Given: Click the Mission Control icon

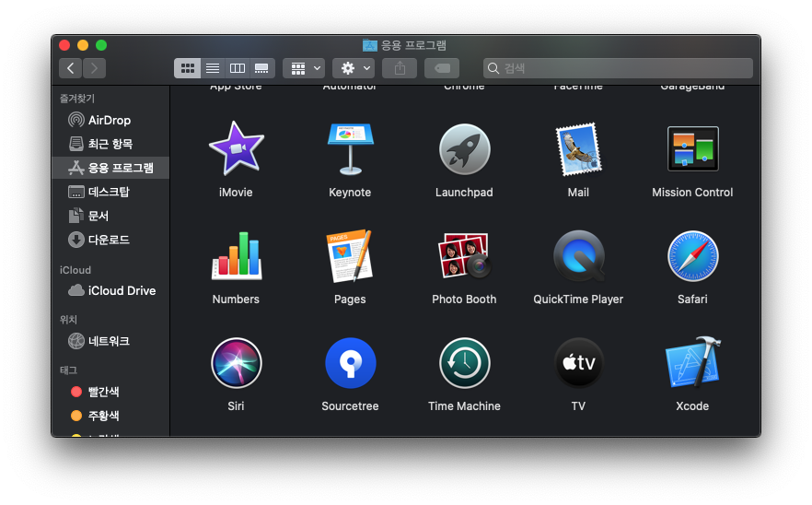Looking at the screenshot, I should tap(693, 148).
